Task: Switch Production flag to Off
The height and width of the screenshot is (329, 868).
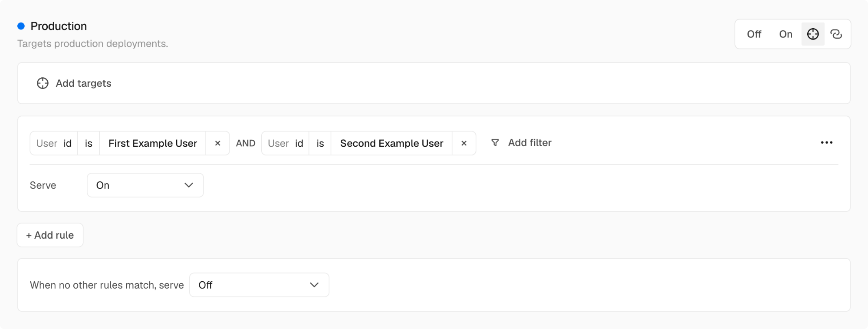Action: pyautogui.click(x=754, y=34)
